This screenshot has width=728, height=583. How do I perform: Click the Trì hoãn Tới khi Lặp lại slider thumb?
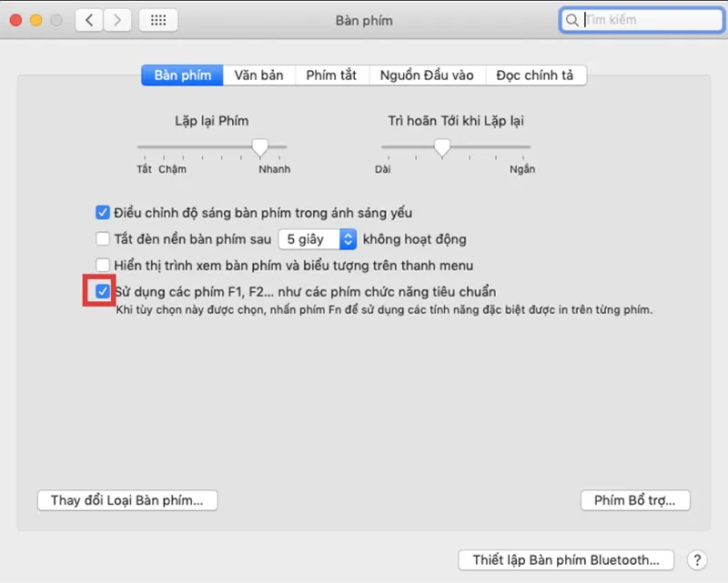[442, 148]
